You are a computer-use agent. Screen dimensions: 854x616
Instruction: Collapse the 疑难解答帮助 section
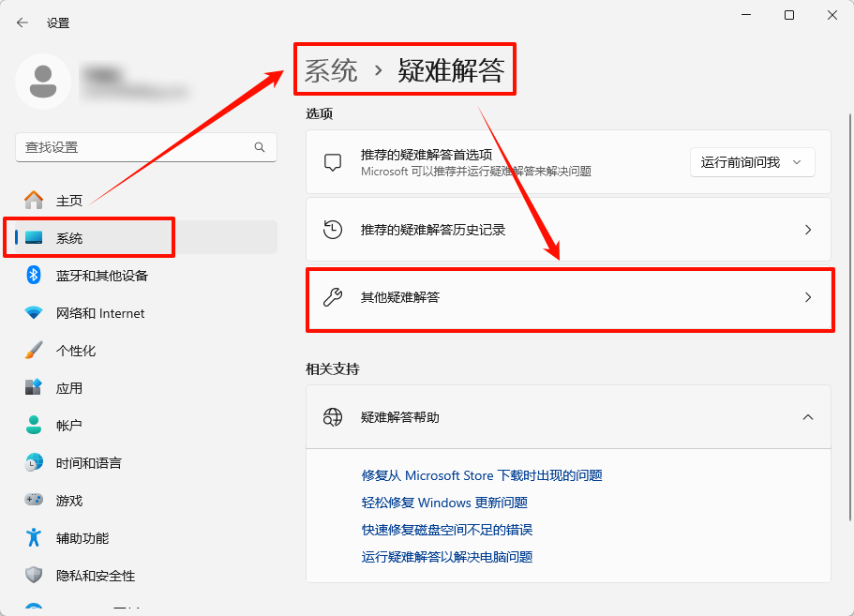point(807,417)
